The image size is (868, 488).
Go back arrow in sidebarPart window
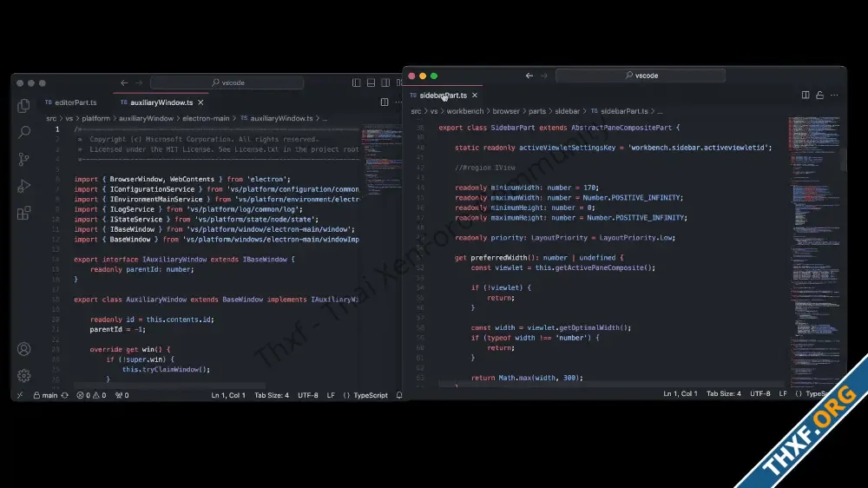529,76
